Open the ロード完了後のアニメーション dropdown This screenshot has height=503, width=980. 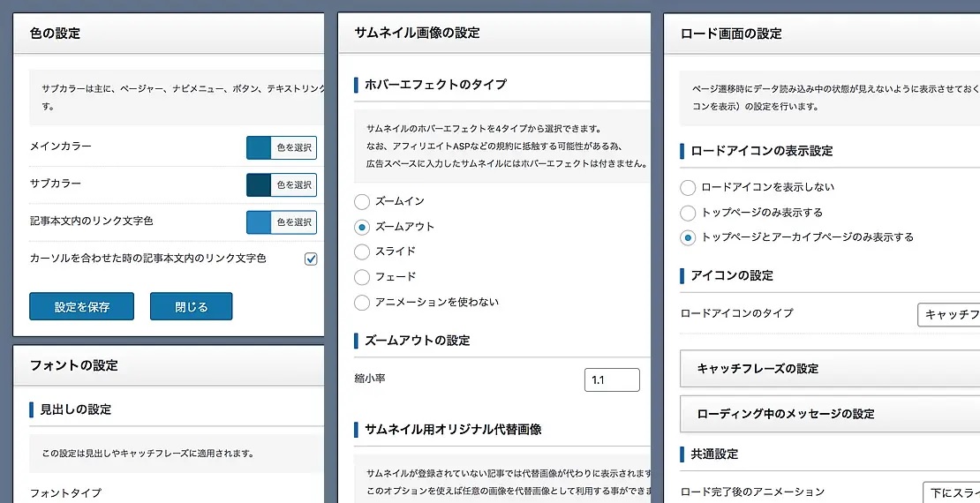tap(951, 492)
